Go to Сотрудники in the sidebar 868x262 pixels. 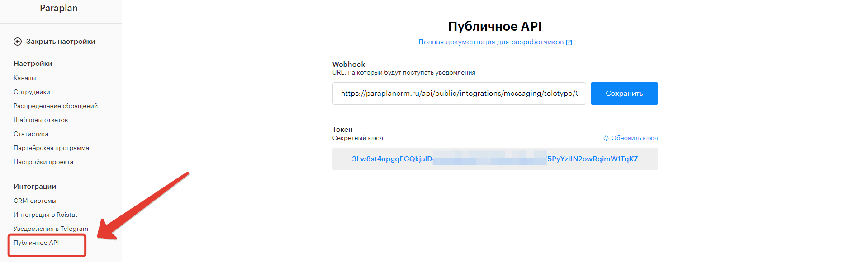32,92
